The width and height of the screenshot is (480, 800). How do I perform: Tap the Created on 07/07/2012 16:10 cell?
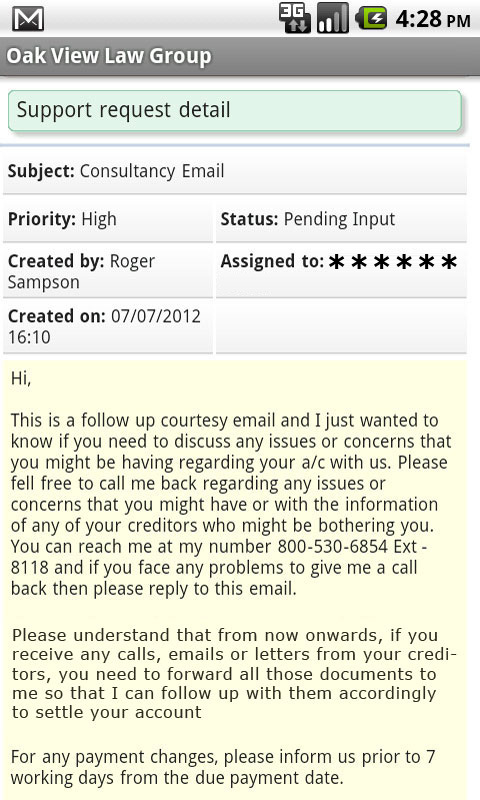[108, 327]
